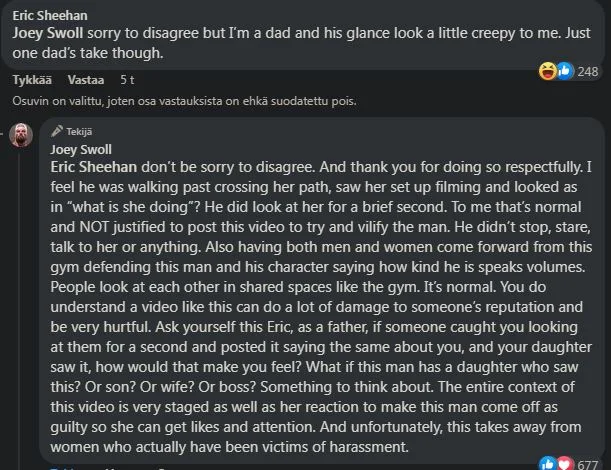The image size is (611, 470).
Task: Open the '5 t' comment timestamp
Action: tap(127, 79)
